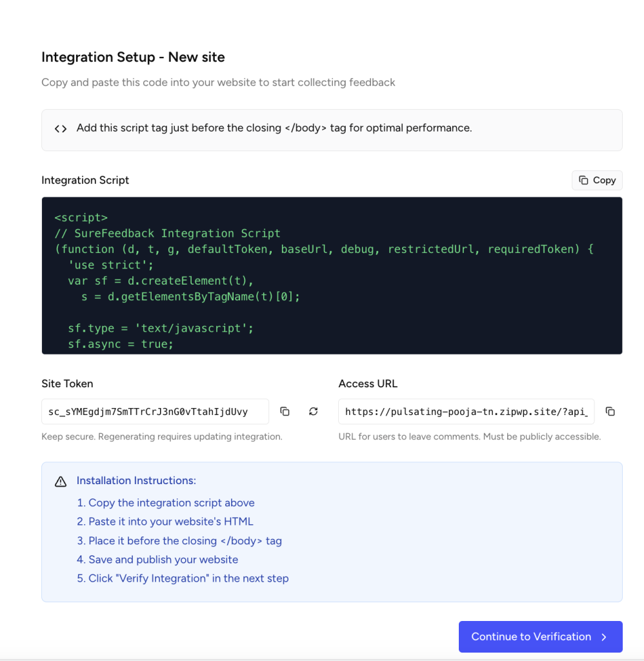The width and height of the screenshot is (644, 661).
Task: Click the Integration Setup - New site heading
Action: (x=133, y=57)
